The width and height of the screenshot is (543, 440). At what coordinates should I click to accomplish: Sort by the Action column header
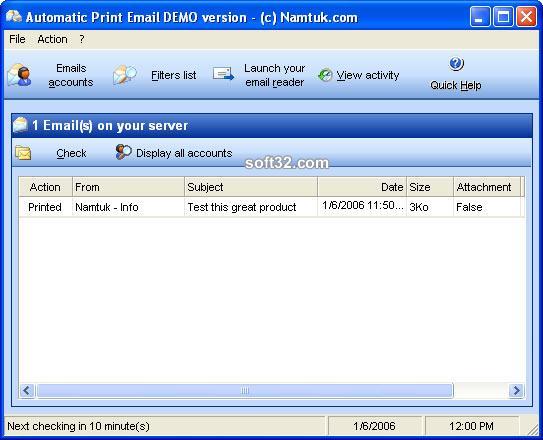(45, 187)
